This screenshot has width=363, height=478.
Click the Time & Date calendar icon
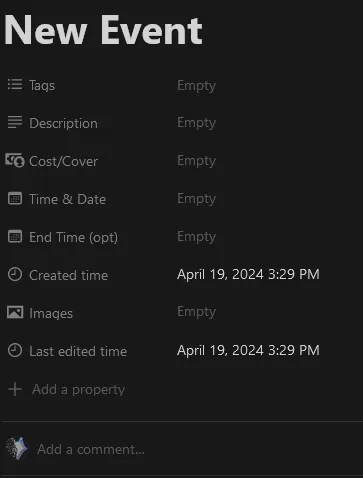pos(15,199)
